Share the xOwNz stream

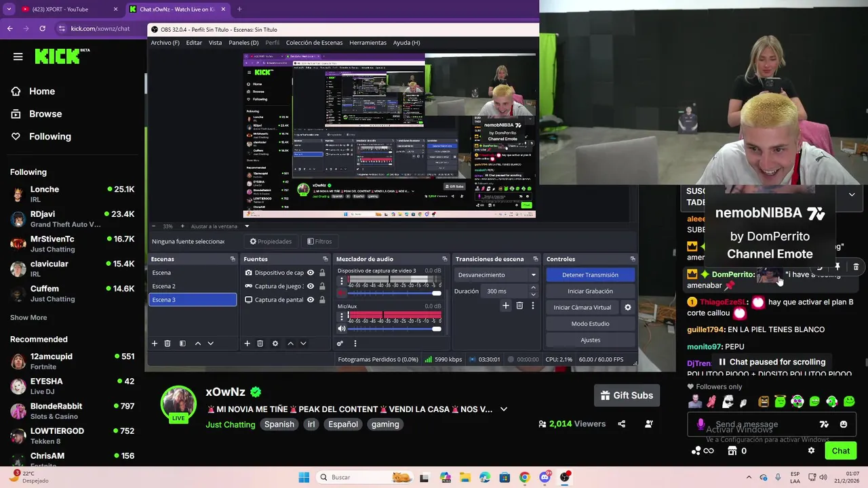tap(622, 424)
